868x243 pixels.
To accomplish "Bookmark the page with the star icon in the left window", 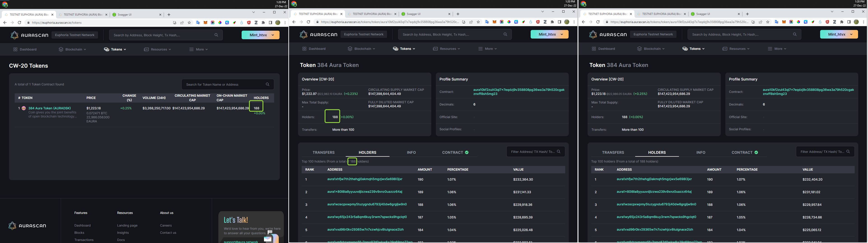I will (189, 23).
